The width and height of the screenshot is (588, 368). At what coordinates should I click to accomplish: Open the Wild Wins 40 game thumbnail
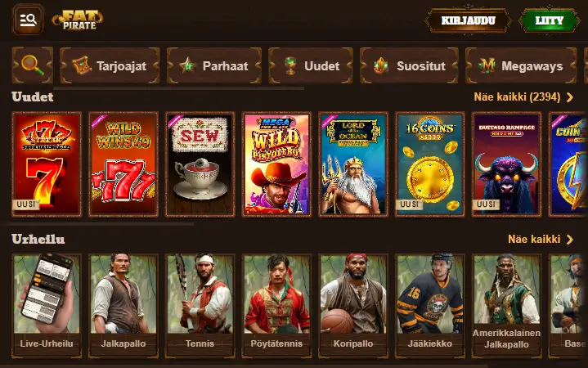[x=123, y=164]
